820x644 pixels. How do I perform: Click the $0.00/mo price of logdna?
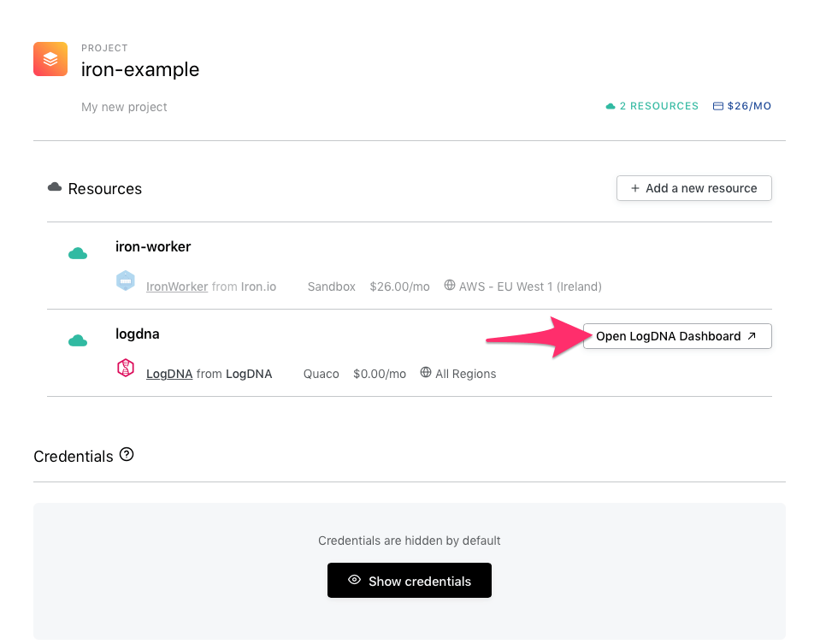click(x=380, y=374)
